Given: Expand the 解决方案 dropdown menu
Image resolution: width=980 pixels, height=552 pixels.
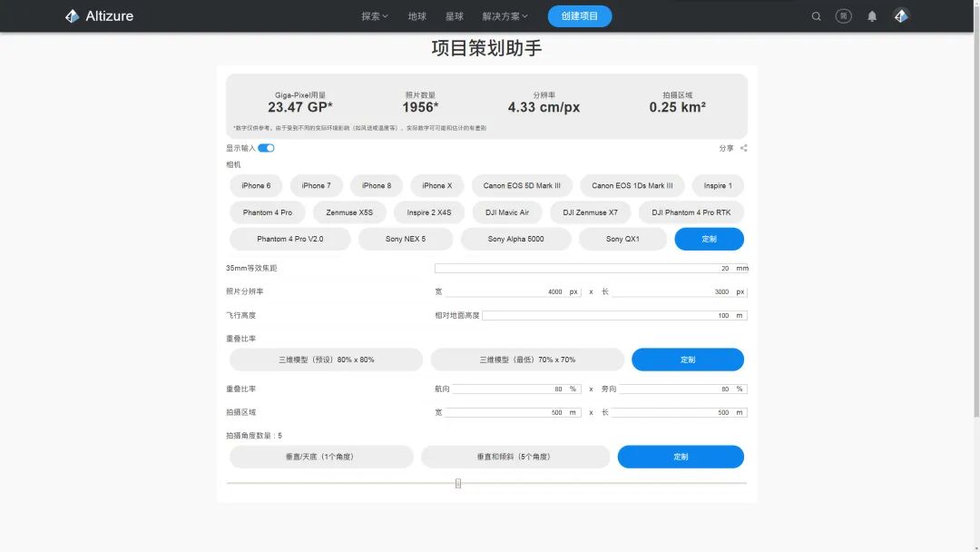Looking at the screenshot, I should [x=505, y=16].
